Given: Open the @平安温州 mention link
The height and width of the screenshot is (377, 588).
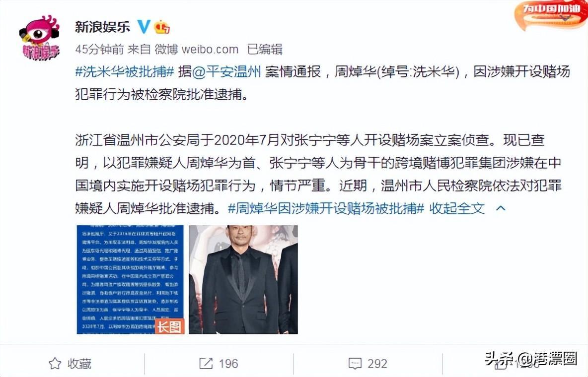Looking at the screenshot, I should coord(226,71).
